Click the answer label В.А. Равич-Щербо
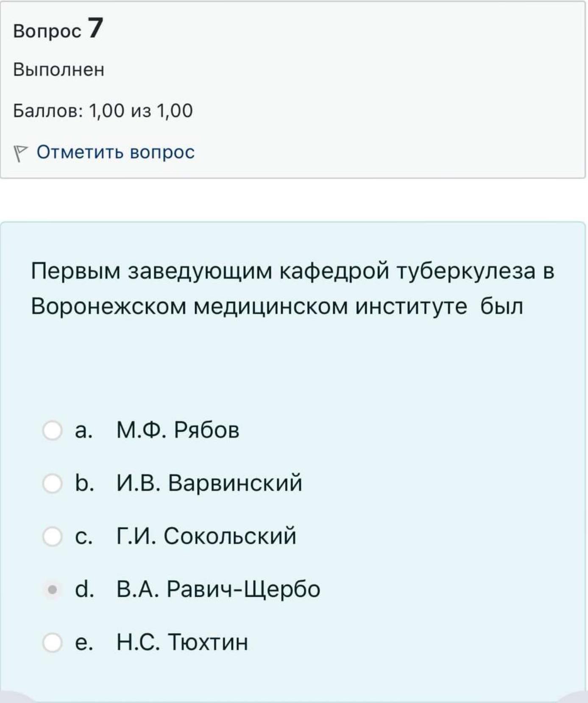Viewport: 588px width, 703px height. 218,589
